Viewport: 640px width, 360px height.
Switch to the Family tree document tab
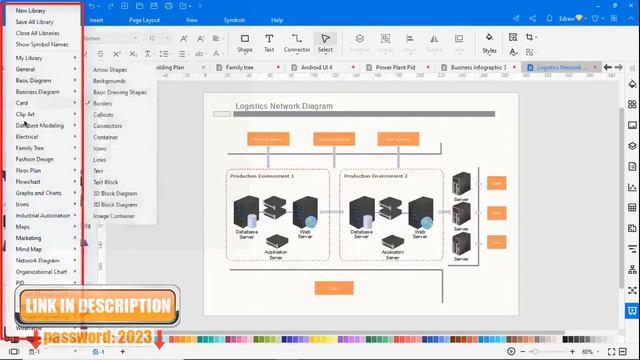click(x=240, y=67)
